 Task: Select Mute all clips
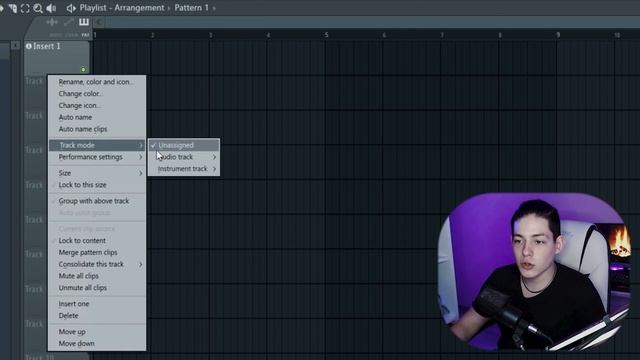point(96,276)
